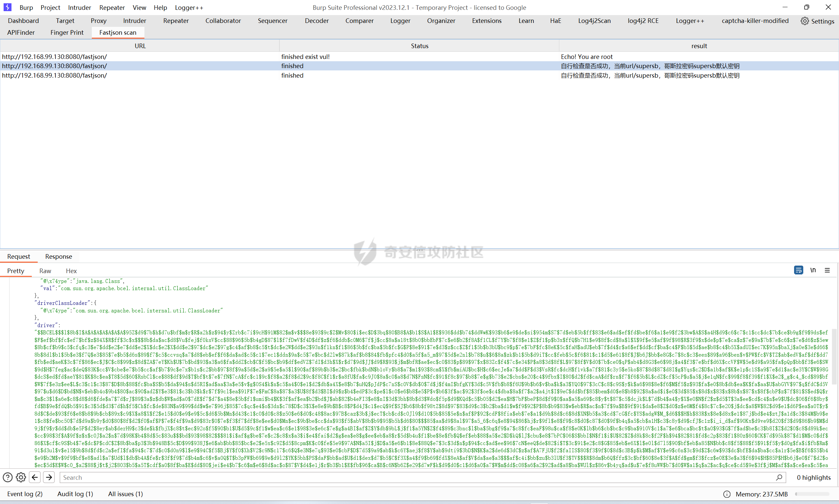The height and width of the screenshot is (504, 839).
Task: Click in the Search input field
Action: (408, 477)
